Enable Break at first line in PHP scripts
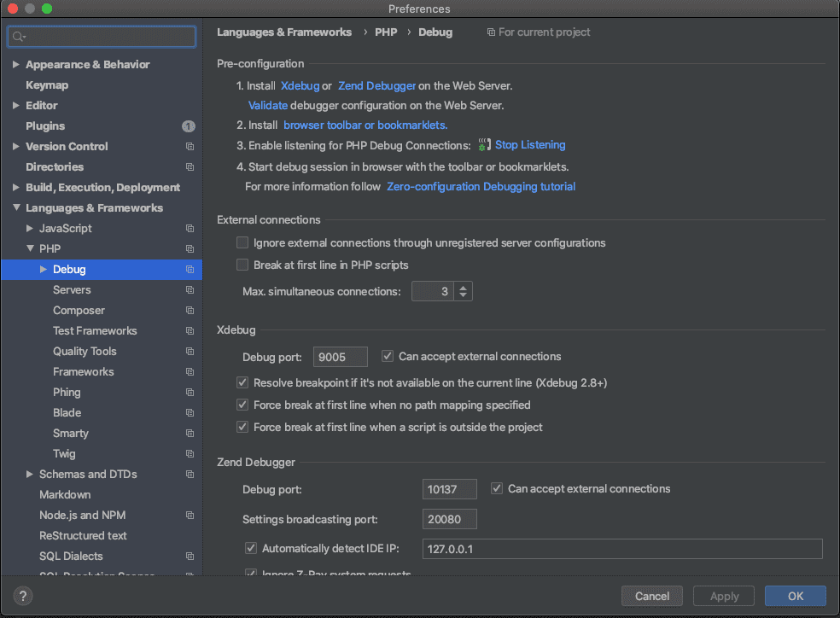This screenshot has height=618, width=840. point(242,265)
